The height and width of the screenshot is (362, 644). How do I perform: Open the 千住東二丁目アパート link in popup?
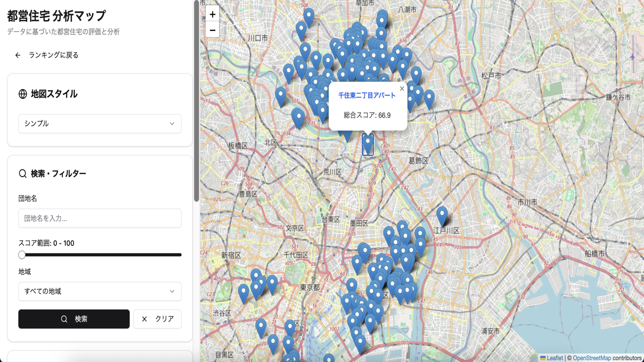(367, 95)
